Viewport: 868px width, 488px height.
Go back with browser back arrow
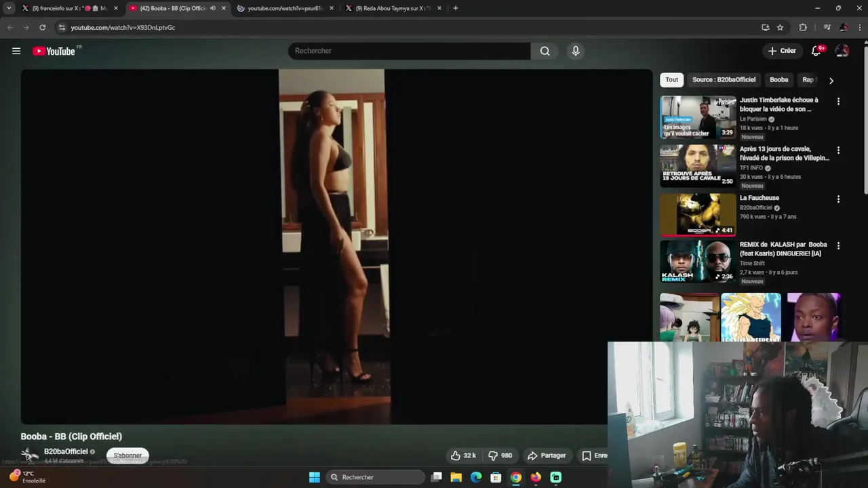[9, 27]
